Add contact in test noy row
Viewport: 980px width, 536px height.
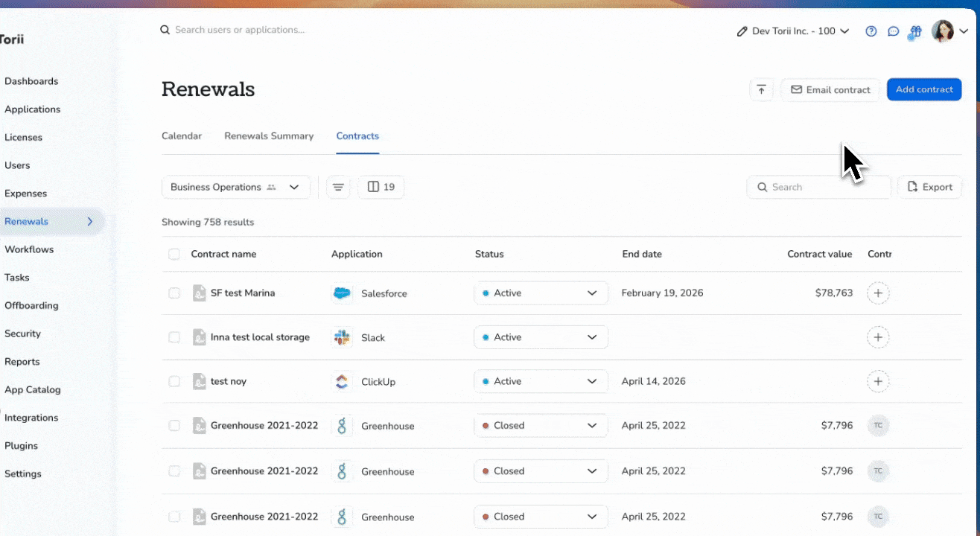pos(878,381)
